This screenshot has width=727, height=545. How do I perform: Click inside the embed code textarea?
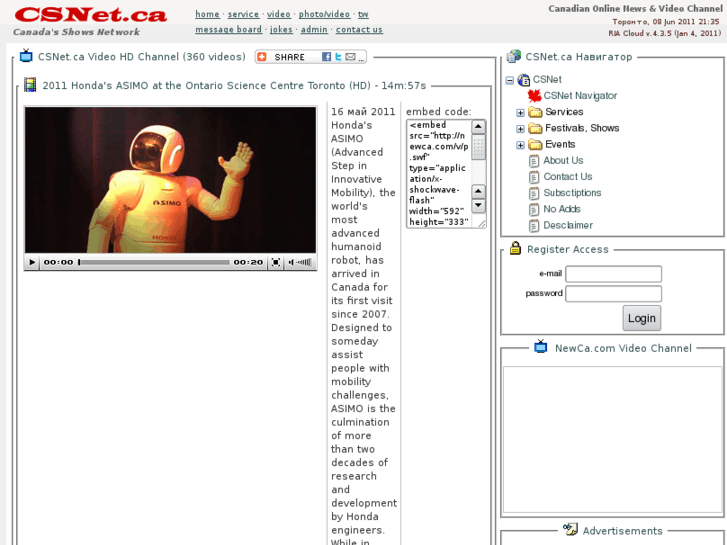click(x=439, y=173)
